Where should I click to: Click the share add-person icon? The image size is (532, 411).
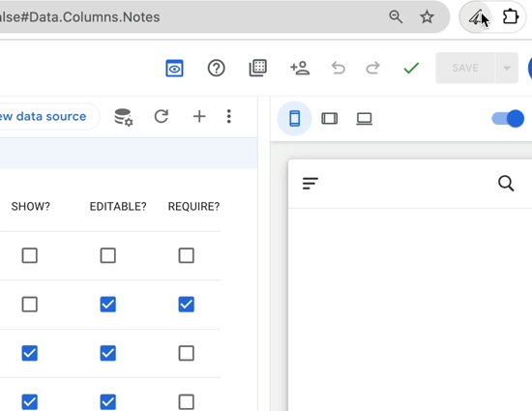point(300,68)
